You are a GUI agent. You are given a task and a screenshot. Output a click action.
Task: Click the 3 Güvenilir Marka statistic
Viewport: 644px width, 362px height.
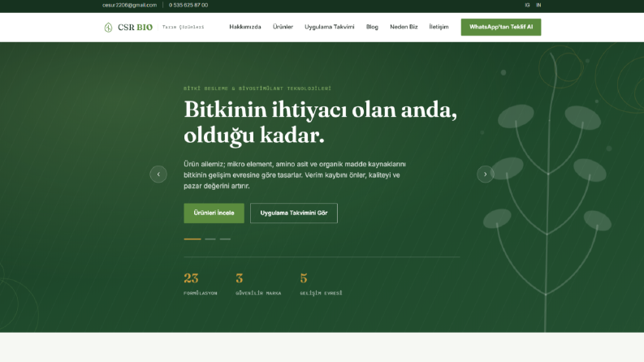tap(258, 283)
